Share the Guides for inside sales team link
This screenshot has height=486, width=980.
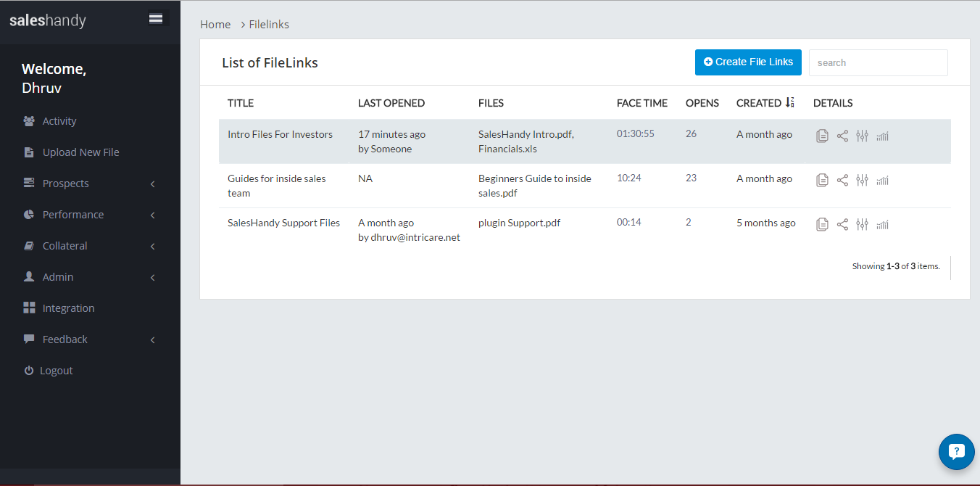842,180
